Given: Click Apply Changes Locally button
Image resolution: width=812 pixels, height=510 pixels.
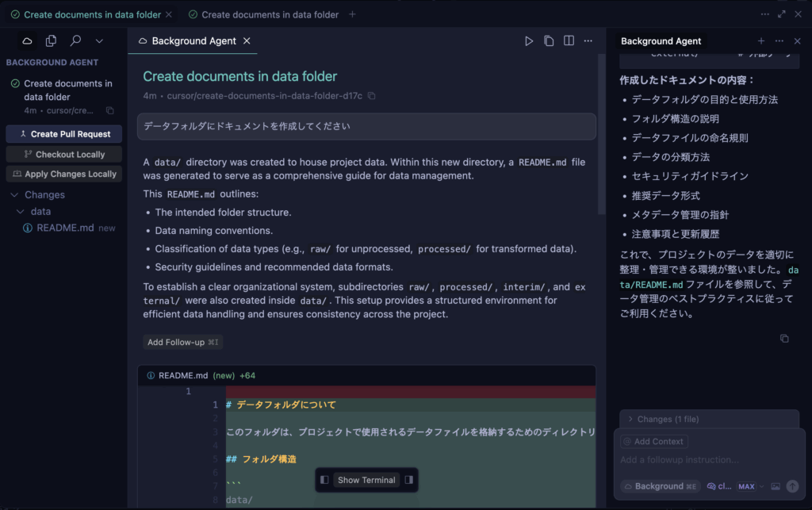Looking at the screenshot, I should tap(64, 174).
